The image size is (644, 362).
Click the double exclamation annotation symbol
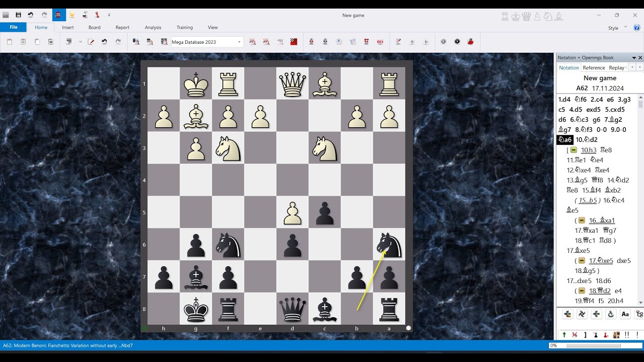(627, 335)
